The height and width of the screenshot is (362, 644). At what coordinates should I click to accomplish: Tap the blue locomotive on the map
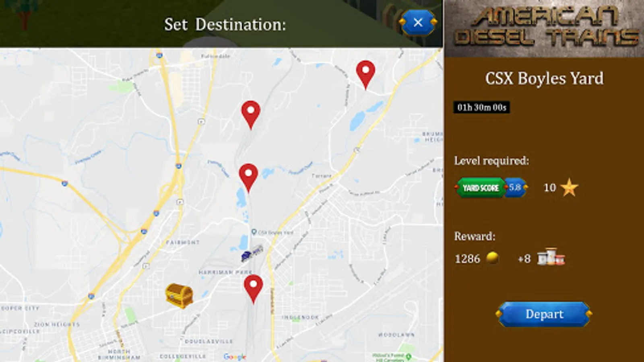(252, 253)
